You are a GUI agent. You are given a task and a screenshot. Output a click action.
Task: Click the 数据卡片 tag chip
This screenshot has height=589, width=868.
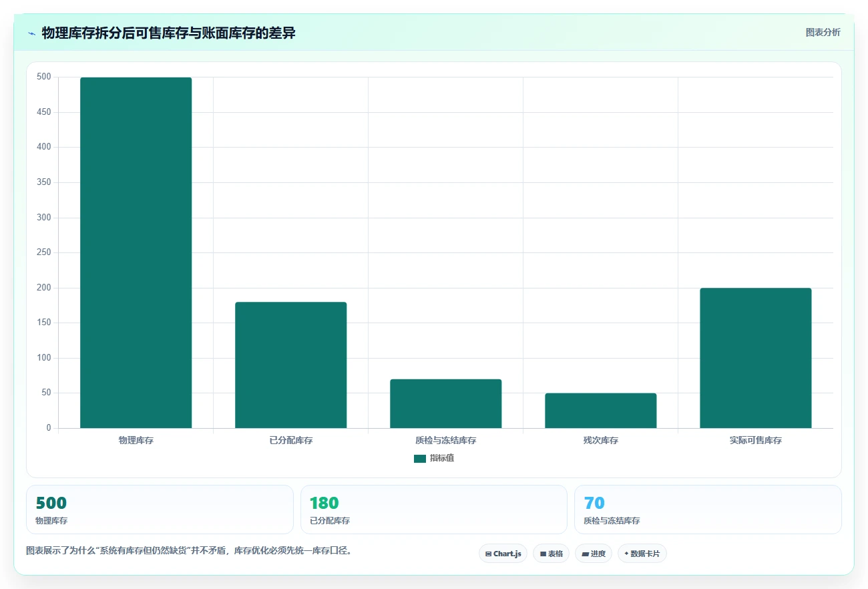click(642, 554)
